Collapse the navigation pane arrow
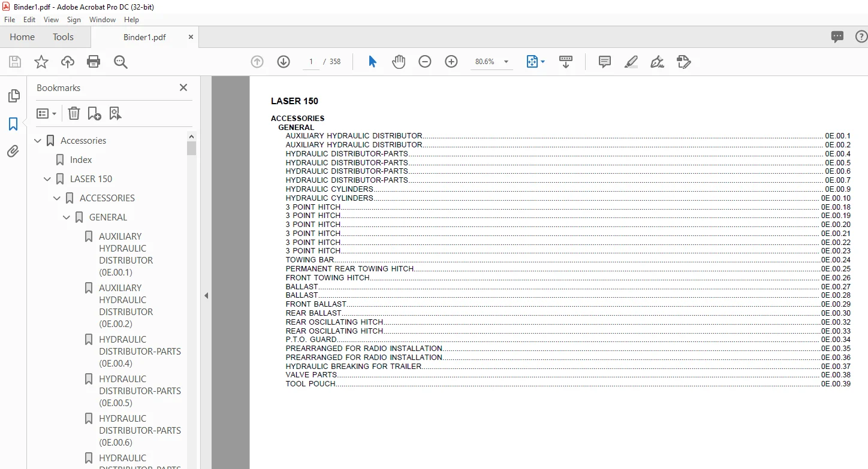Viewport: 868px width, 469px height. 206,295
